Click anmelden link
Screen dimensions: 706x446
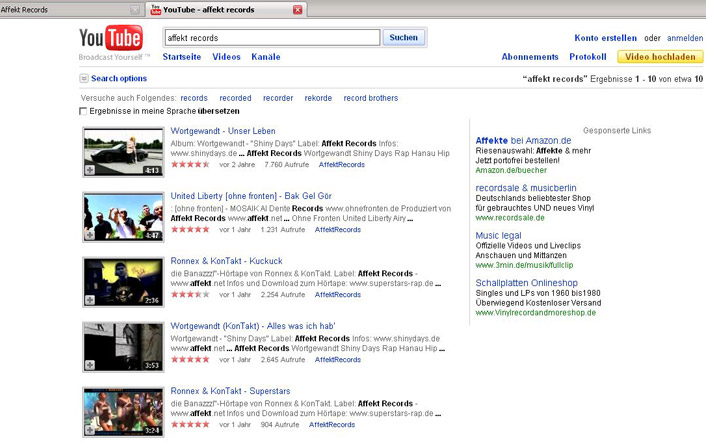[685, 38]
